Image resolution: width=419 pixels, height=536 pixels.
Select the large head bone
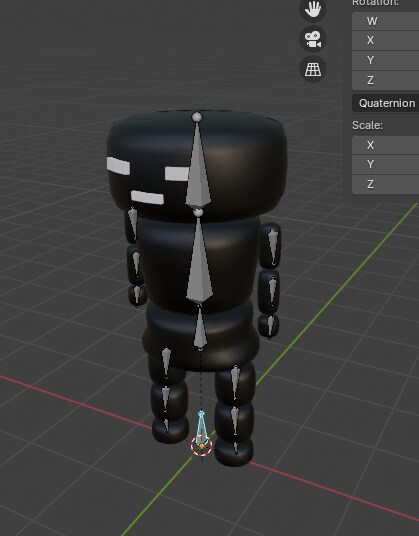(x=198, y=165)
